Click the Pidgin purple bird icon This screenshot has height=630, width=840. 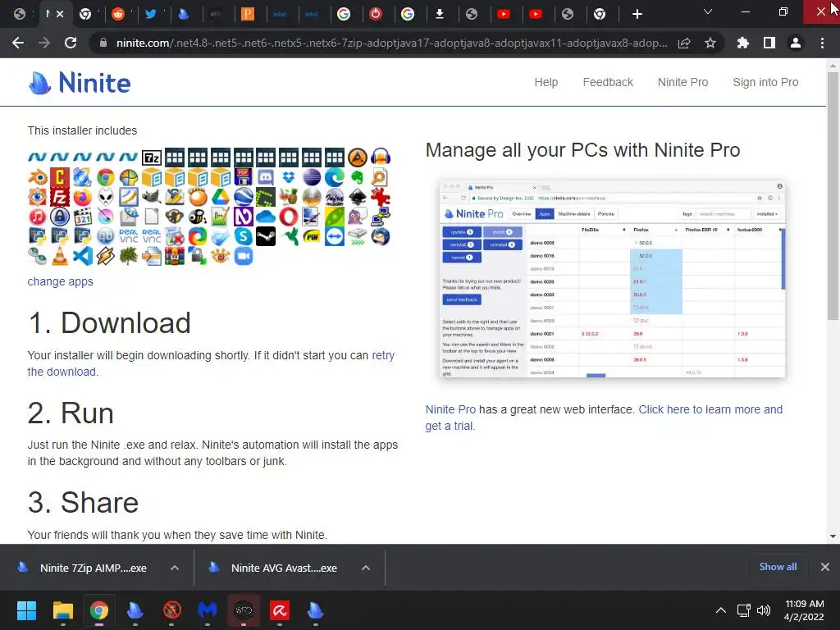358,217
